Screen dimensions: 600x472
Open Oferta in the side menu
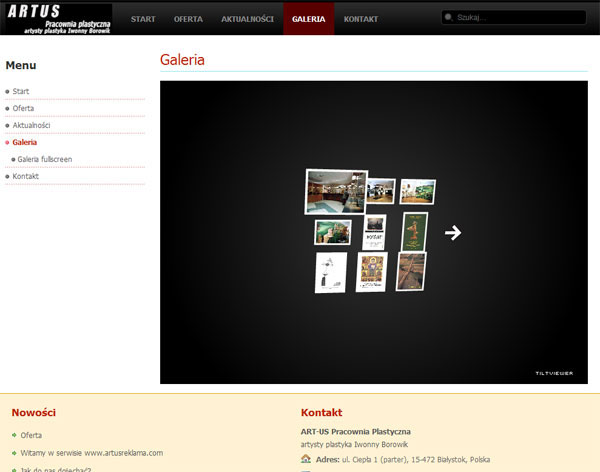coord(23,108)
